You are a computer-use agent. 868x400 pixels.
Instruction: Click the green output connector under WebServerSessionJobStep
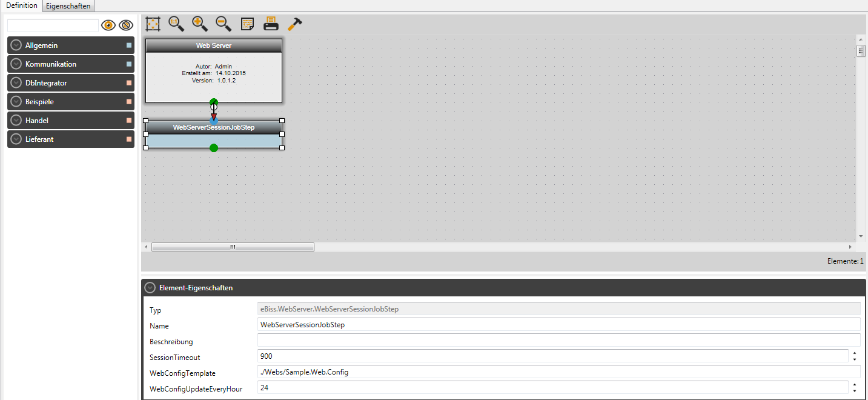[214, 148]
